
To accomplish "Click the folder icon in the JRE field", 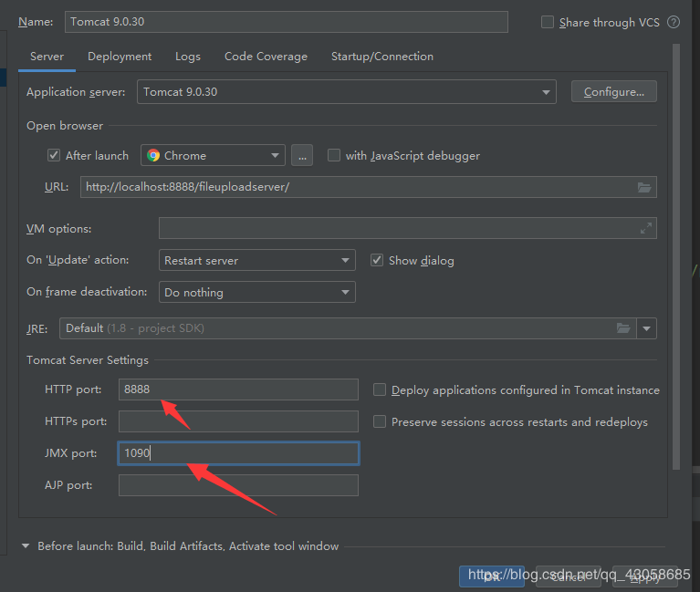I will (623, 328).
